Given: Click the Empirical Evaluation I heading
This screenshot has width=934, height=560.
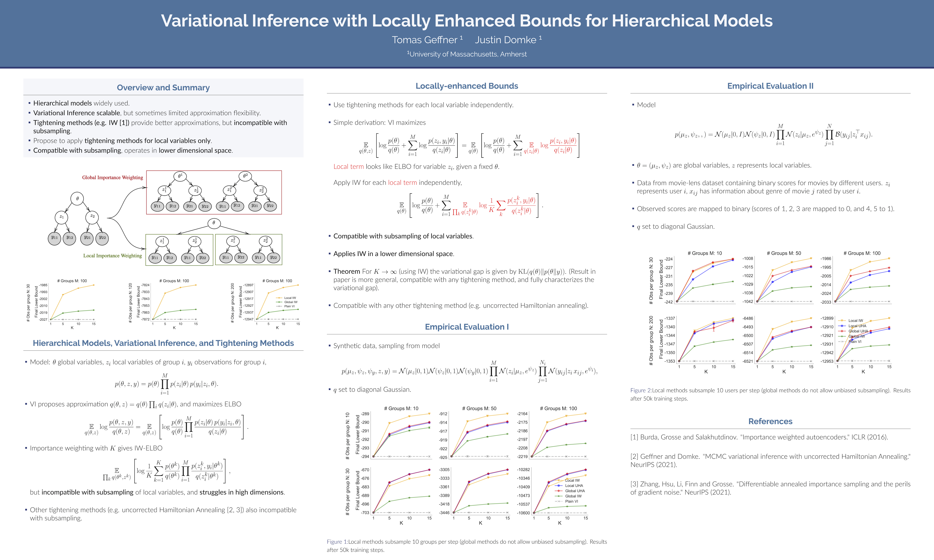Looking at the screenshot, I should (x=467, y=327).
